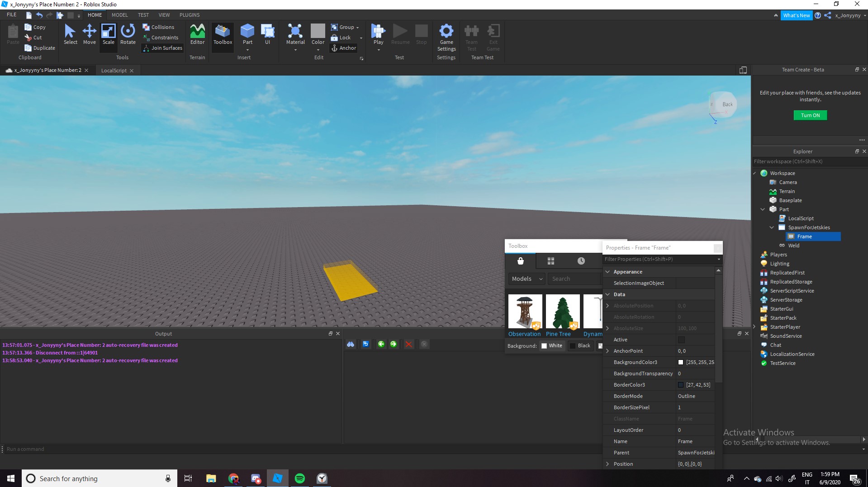Open the Pine Tree model
The height and width of the screenshot is (487, 868).
(562, 316)
